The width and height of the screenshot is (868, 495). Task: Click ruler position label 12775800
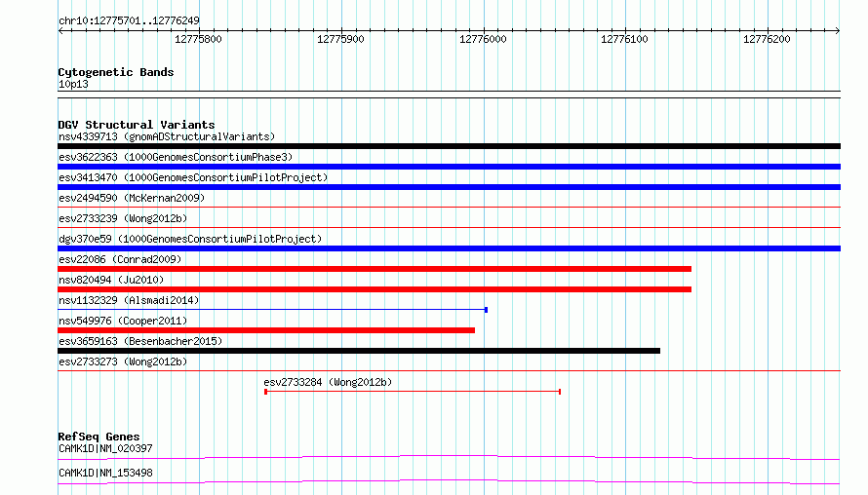click(198, 39)
